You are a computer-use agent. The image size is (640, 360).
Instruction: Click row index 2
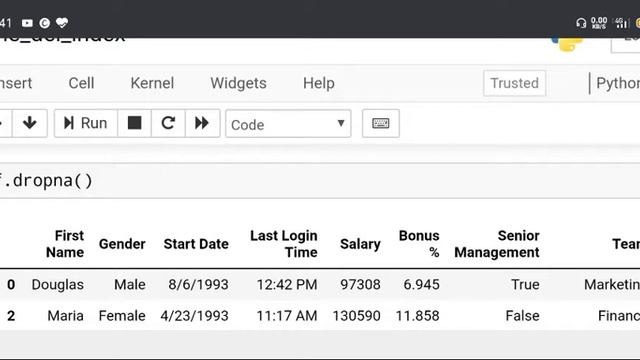click(11, 316)
